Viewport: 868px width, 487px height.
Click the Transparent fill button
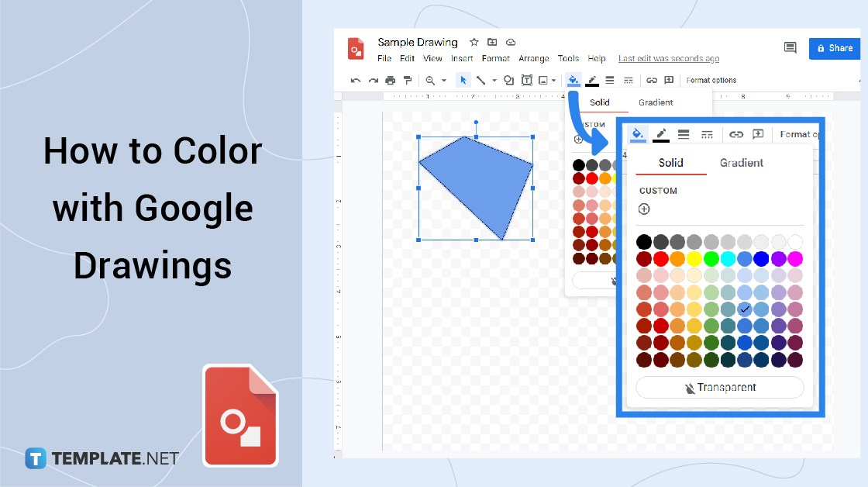[720, 387]
